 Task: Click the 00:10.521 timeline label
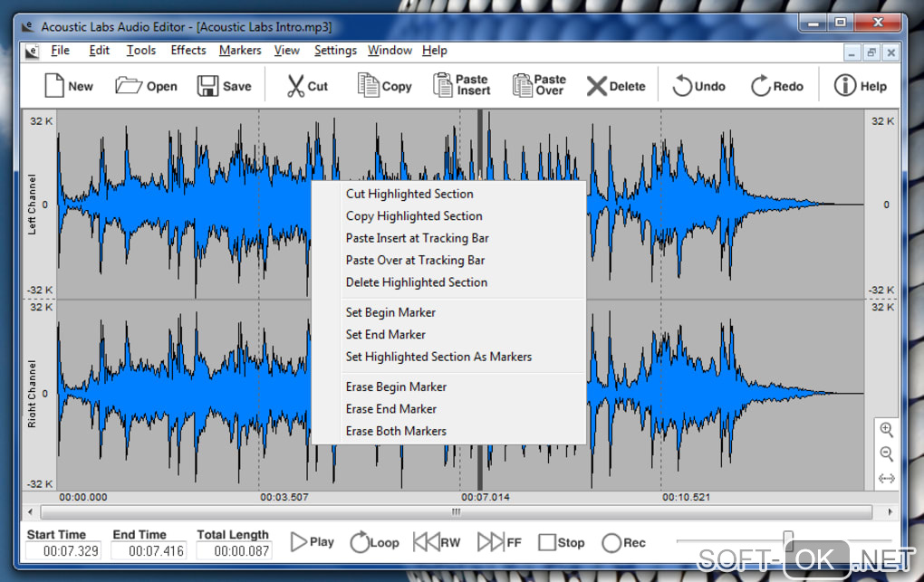point(686,497)
